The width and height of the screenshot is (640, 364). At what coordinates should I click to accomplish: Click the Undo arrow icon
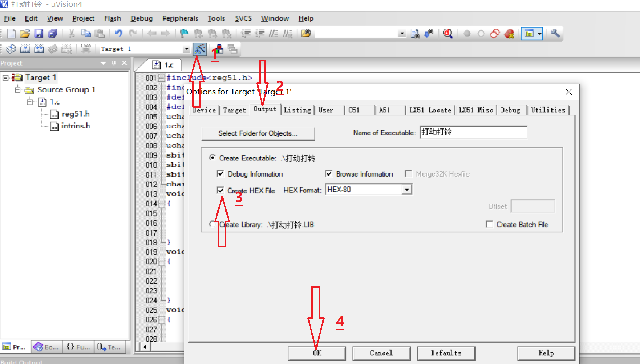(x=118, y=34)
